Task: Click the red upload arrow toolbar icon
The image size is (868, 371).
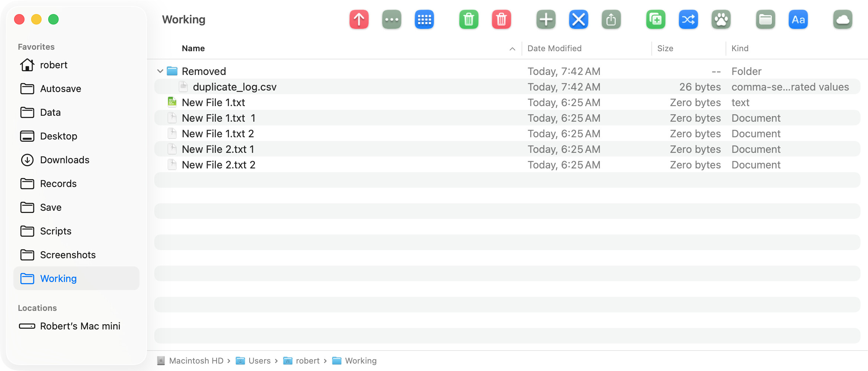Action: coord(359,19)
